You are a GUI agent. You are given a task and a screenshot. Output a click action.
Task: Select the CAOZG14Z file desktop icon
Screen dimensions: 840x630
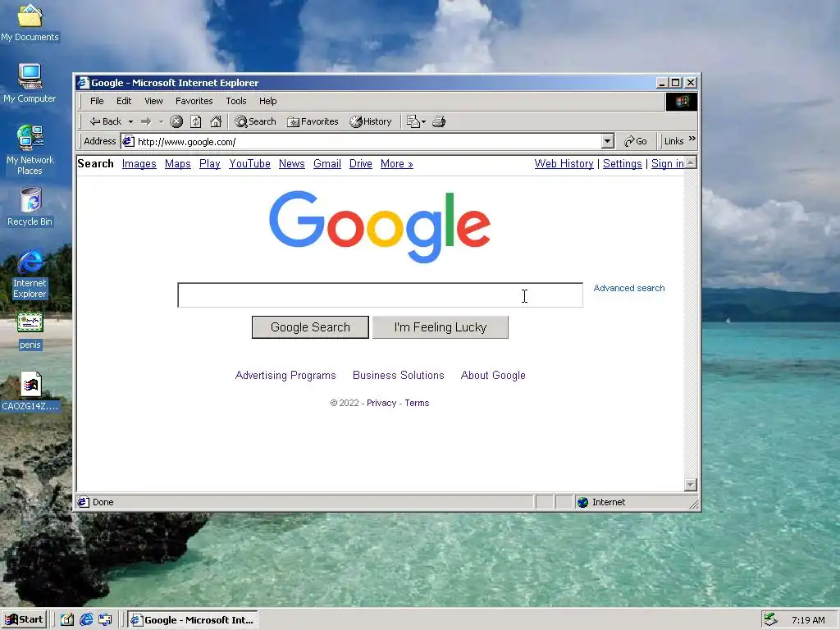point(30,391)
